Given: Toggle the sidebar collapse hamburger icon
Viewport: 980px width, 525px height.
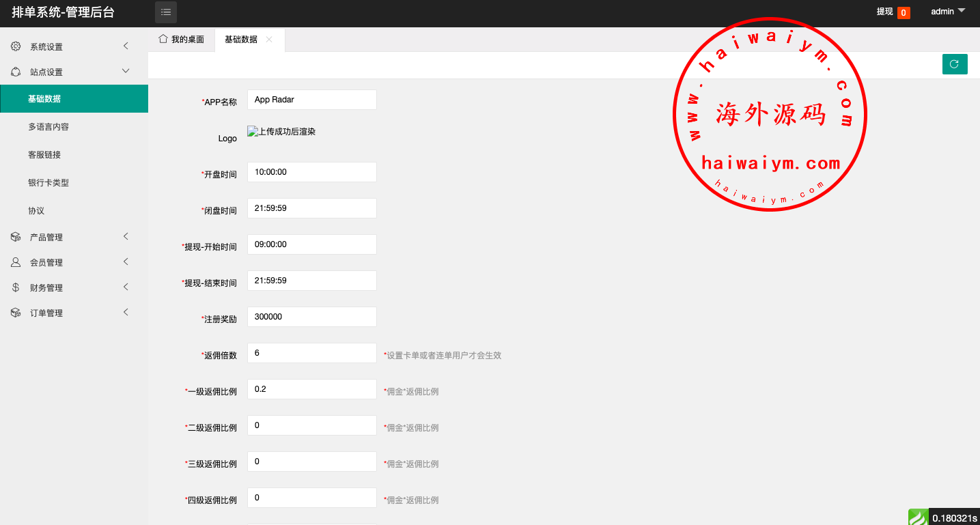Looking at the screenshot, I should 166,12.
